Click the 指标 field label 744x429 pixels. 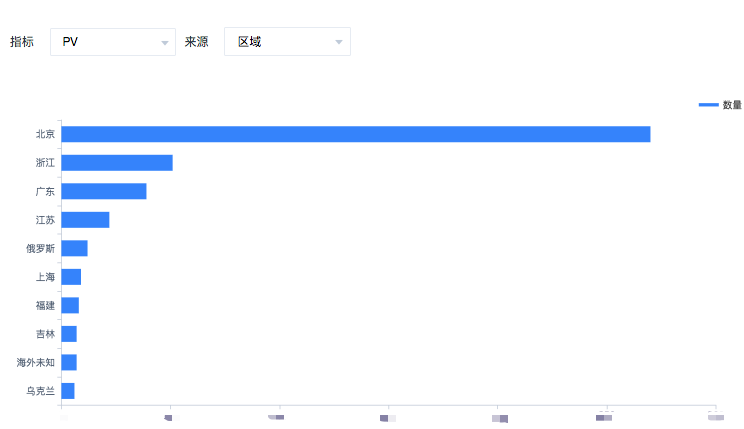click(22, 42)
